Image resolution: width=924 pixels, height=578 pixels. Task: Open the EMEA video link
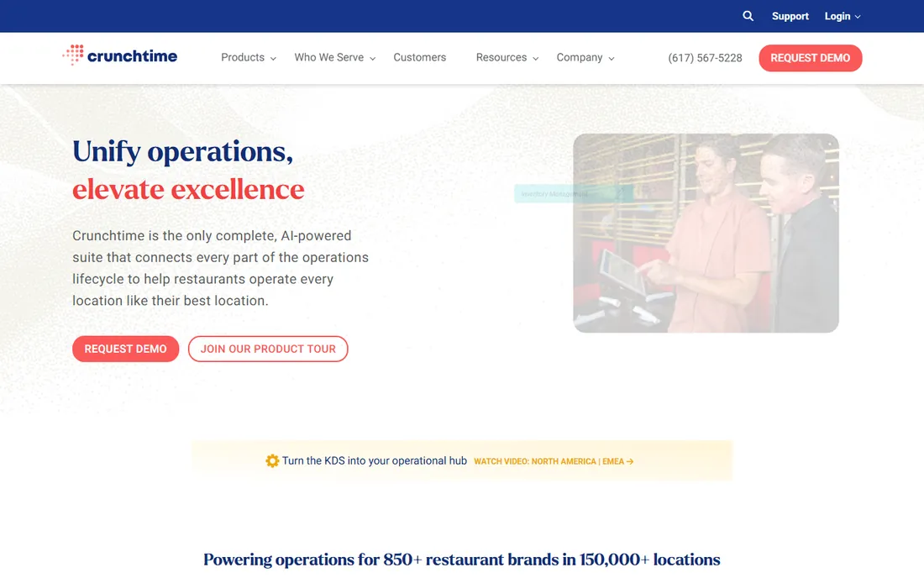[x=617, y=461]
